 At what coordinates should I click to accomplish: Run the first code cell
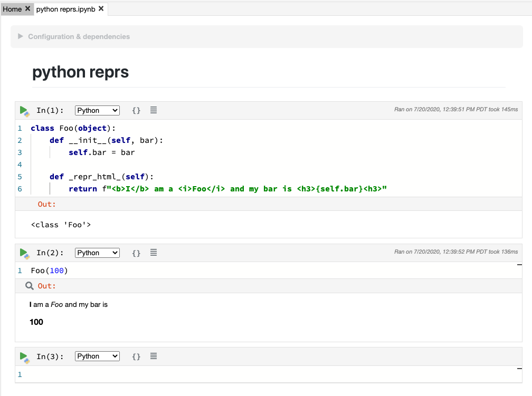(x=24, y=110)
